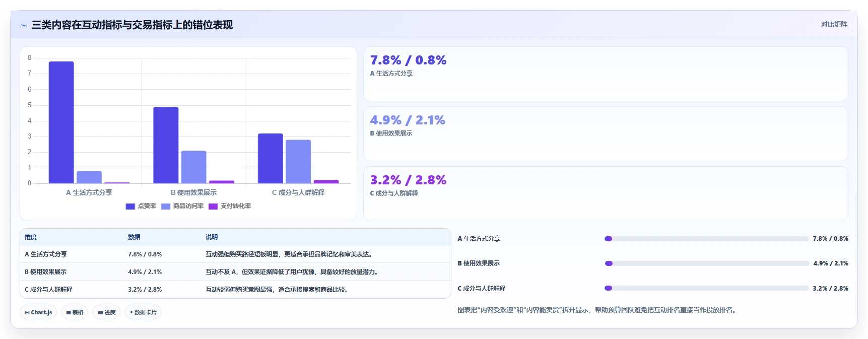Toggle the 点赞率 legend item
Image resolution: width=868 pixels, height=339 pixels.
click(x=141, y=206)
